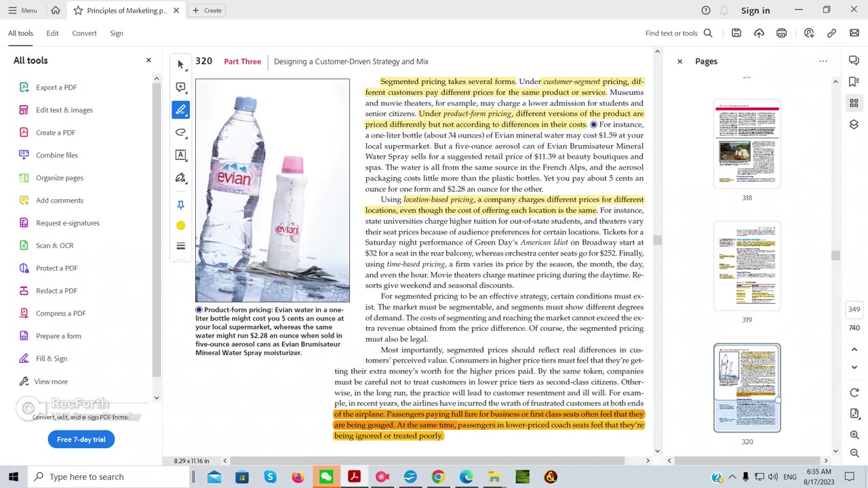Open the layers pane icon

[854, 125]
